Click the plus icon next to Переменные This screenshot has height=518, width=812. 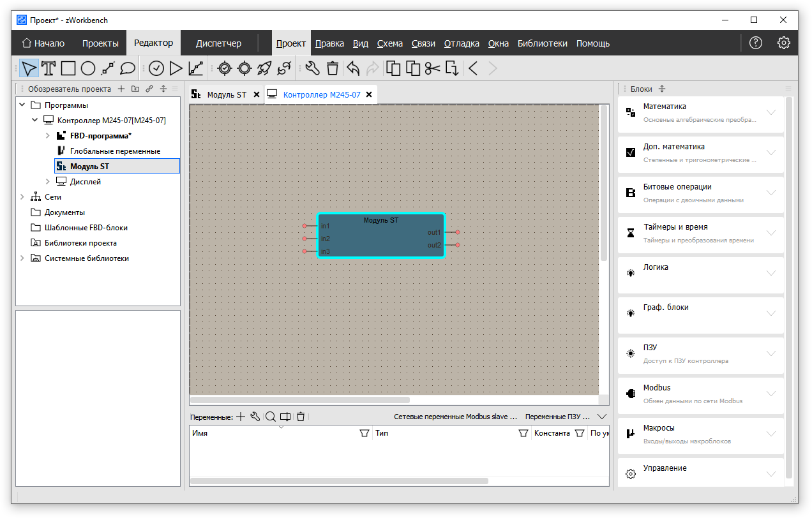tap(241, 417)
